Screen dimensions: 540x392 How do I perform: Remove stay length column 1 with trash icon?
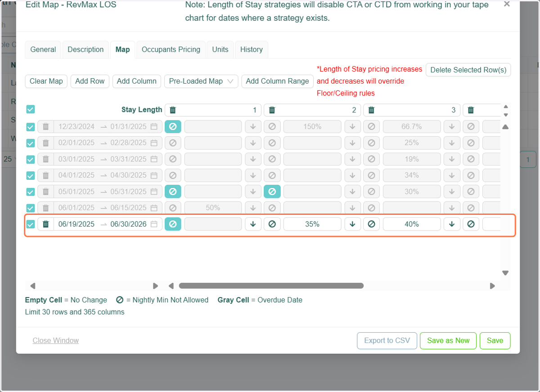(173, 110)
